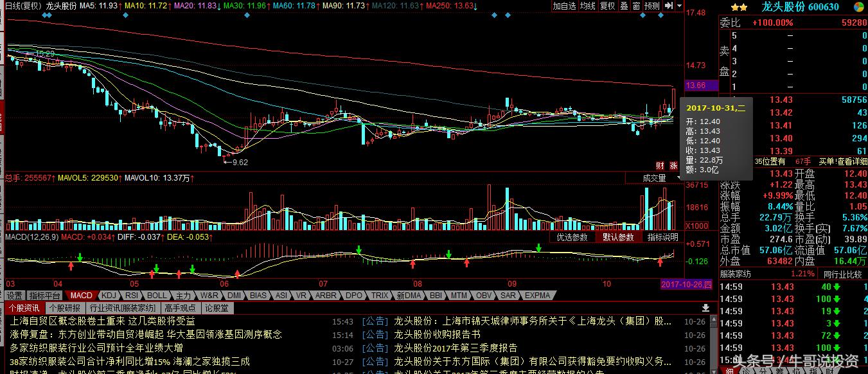Open the 买单!查看详细 order details link

[x=843, y=162]
